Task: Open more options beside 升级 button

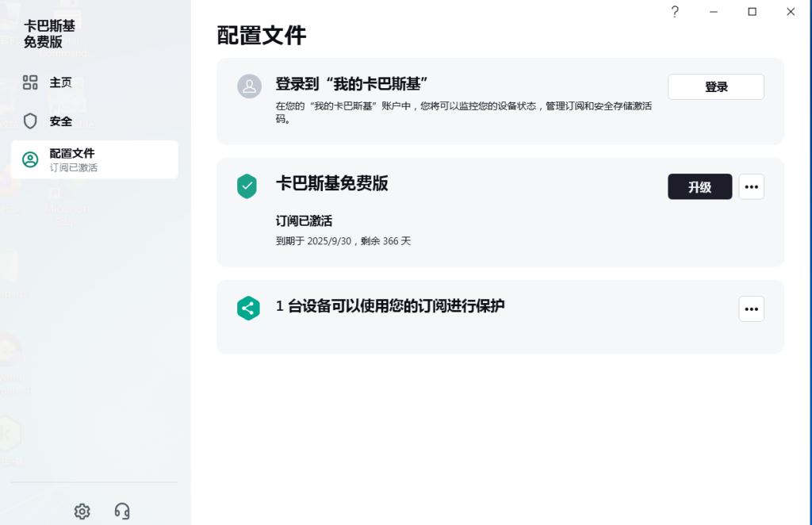Action: click(x=751, y=186)
